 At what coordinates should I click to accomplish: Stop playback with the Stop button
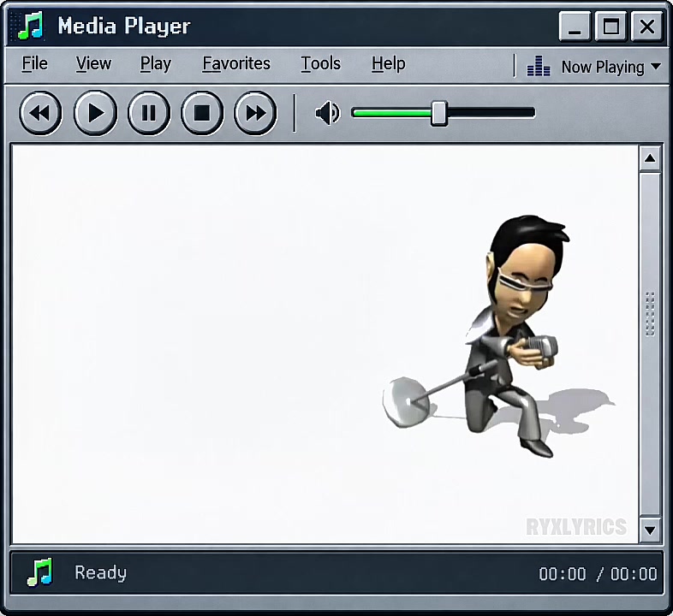pos(202,113)
